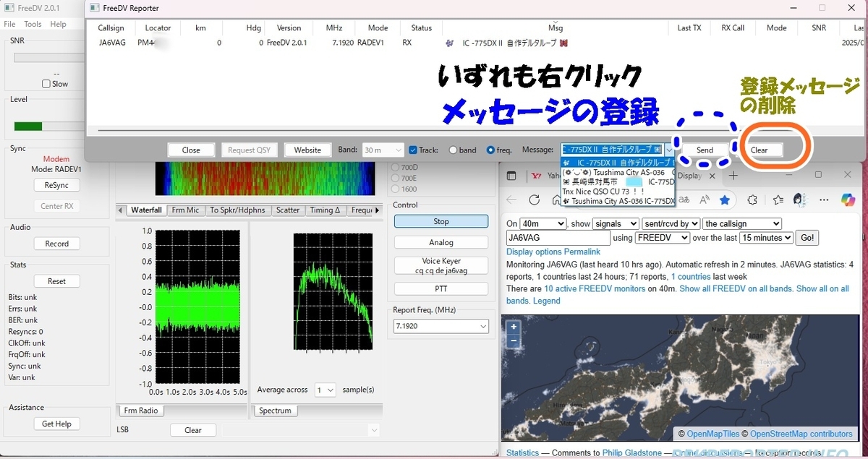Image resolution: width=868 pixels, height=459 pixels.
Task: Click the favorites star in the address bar
Action: click(x=725, y=199)
